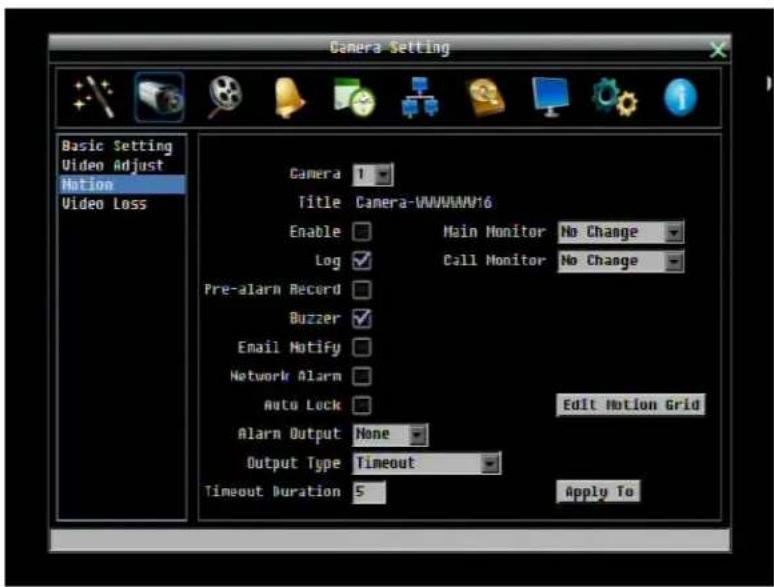Expand the Main Monitor dropdown
The image size is (774, 587).
point(621,232)
